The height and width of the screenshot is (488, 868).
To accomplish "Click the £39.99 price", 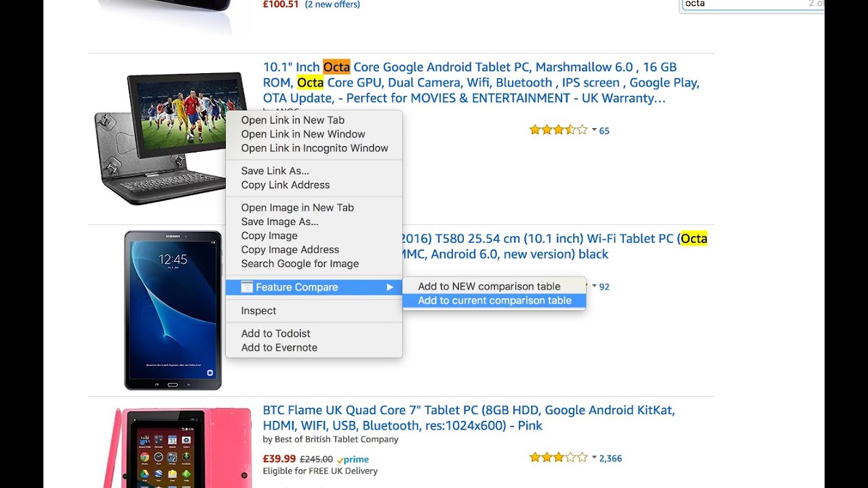I will [279, 459].
